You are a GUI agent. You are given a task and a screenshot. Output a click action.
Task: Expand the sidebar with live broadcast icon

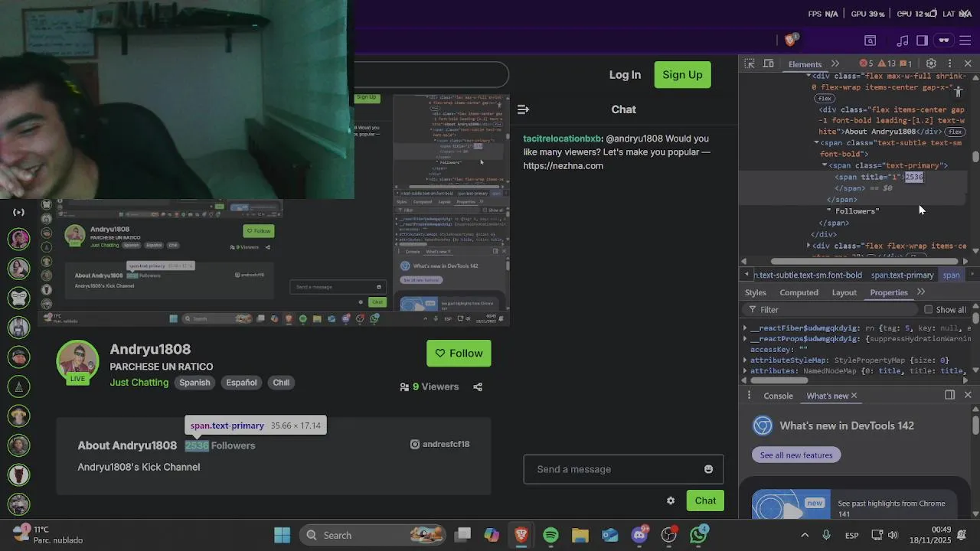tap(19, 212)
